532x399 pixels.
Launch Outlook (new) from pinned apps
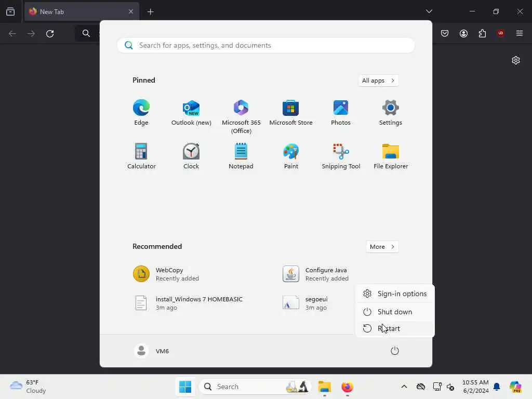pyautogui.click(x=191, y=113)
